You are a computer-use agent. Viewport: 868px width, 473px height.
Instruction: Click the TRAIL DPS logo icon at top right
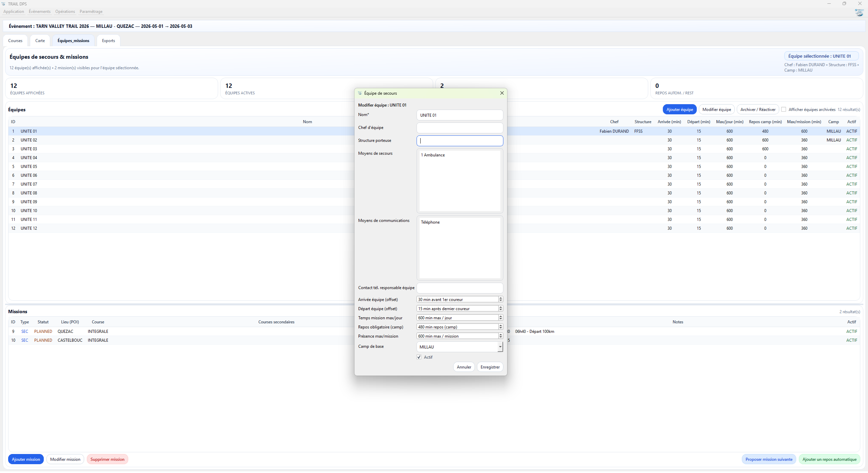click(859, 13)
